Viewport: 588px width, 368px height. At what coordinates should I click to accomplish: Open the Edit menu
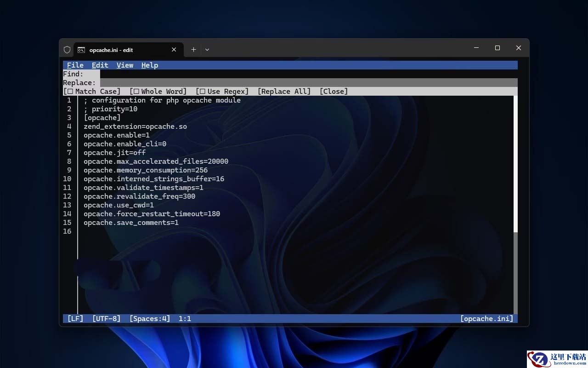pyautogui.click(x=100, y=65)
